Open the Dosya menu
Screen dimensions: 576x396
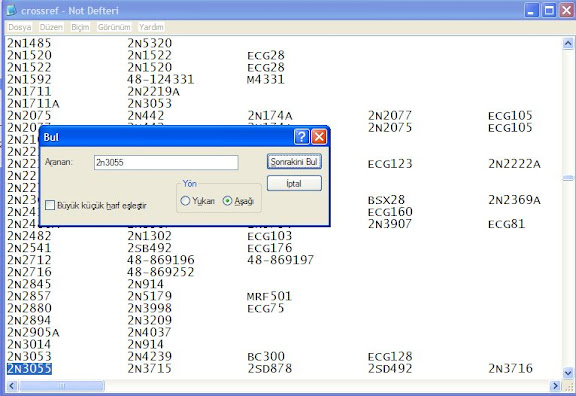pos(20,27)
